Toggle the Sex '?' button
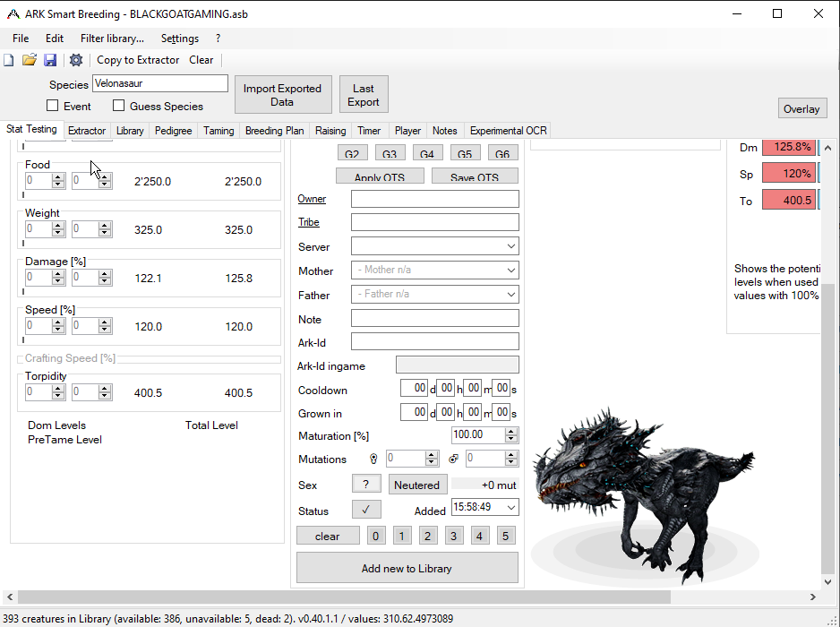Image resolution: width=840 pixels, height=627 pixels. (366, 485)
